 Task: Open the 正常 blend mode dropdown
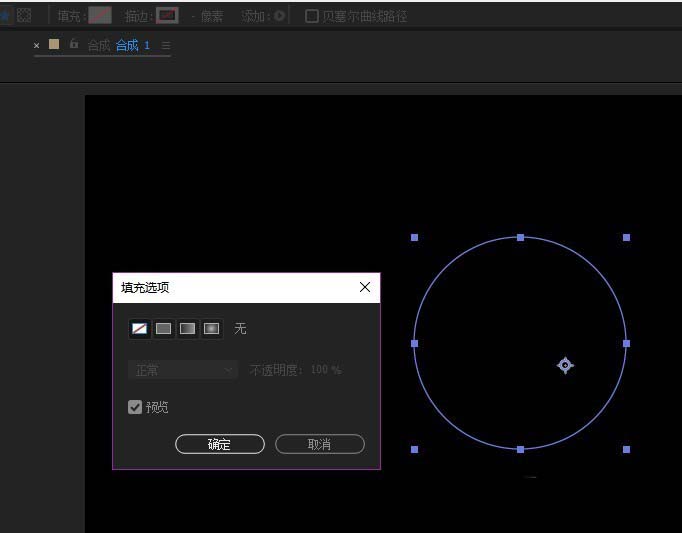[x=182, y=370]
